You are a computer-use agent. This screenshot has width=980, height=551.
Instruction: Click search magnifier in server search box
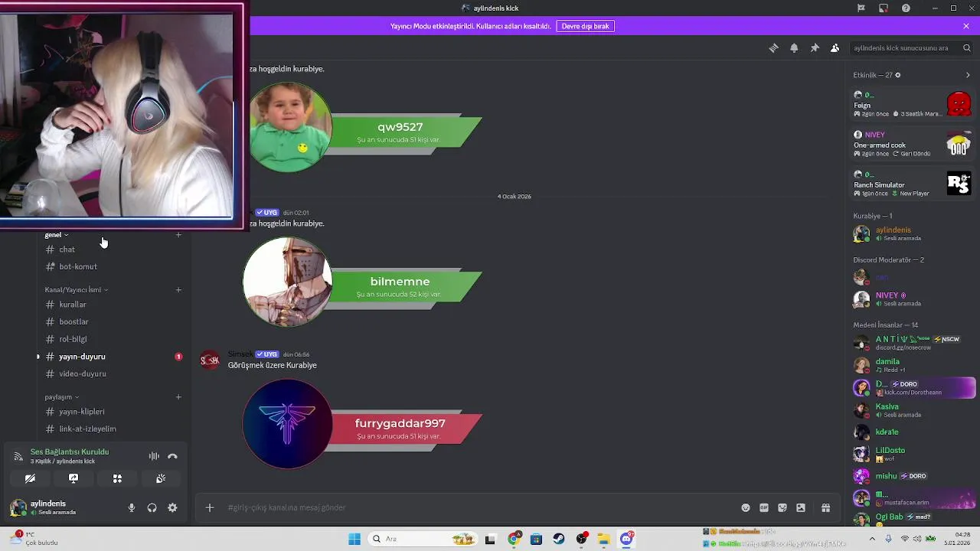click(x=967, y=47)
